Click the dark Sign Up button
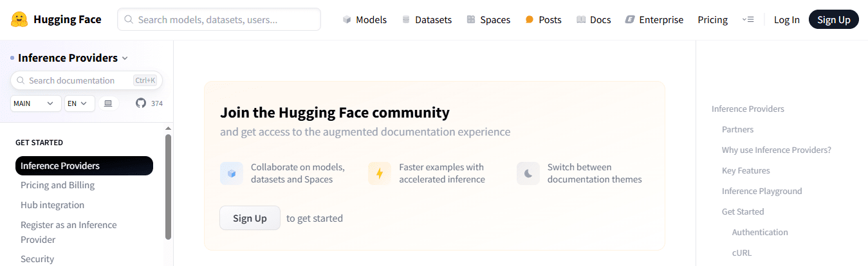Screen dimensions: 868x266 [834, 19]
